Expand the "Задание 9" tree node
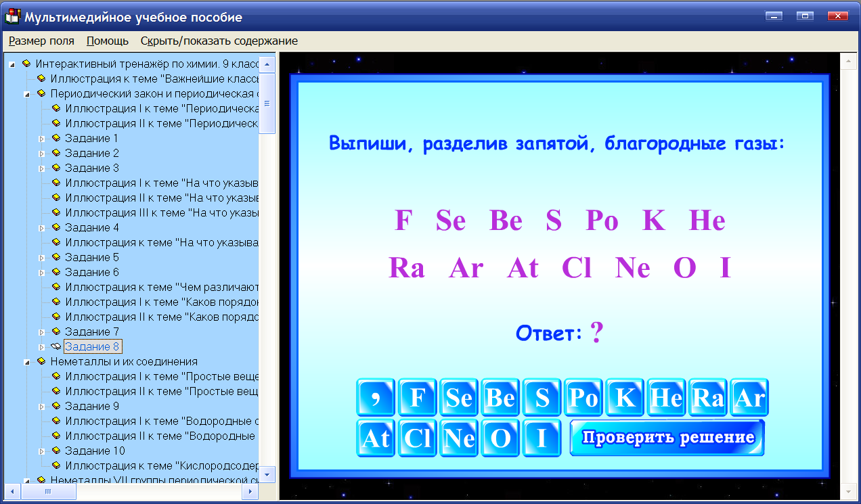The image size is (861, 504). [41, 405]
